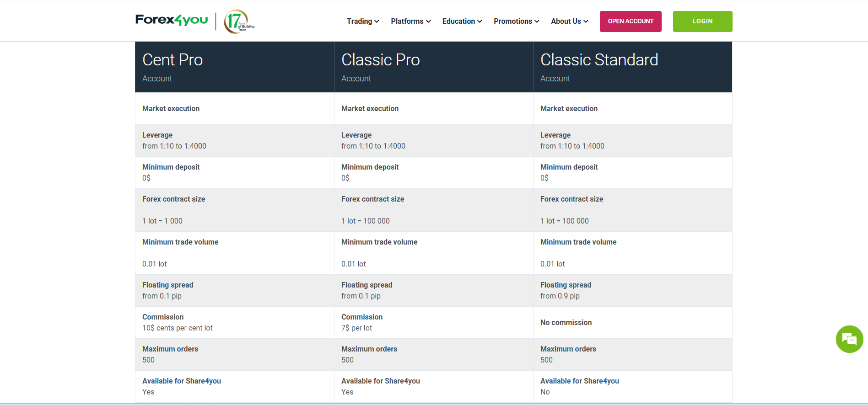Click the green Login button
Image resolution: width=868 pixels, height=405 pixels.
702,21
